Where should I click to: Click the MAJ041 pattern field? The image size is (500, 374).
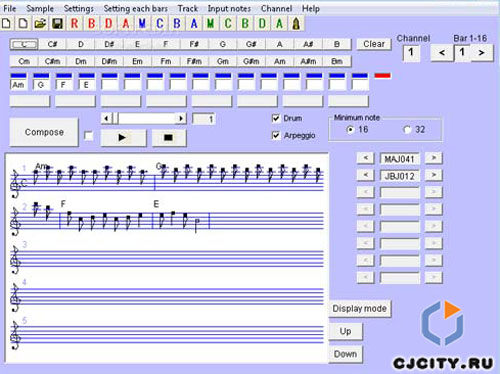tap(399, 159)
